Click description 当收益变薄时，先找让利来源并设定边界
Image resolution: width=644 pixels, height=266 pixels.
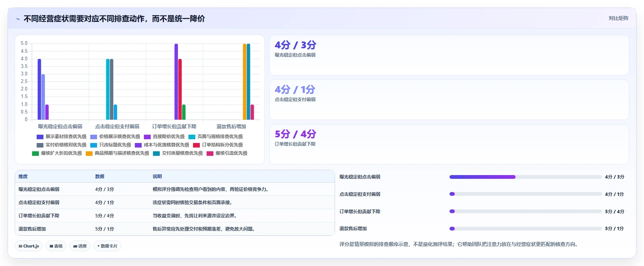tap(195, 216)
